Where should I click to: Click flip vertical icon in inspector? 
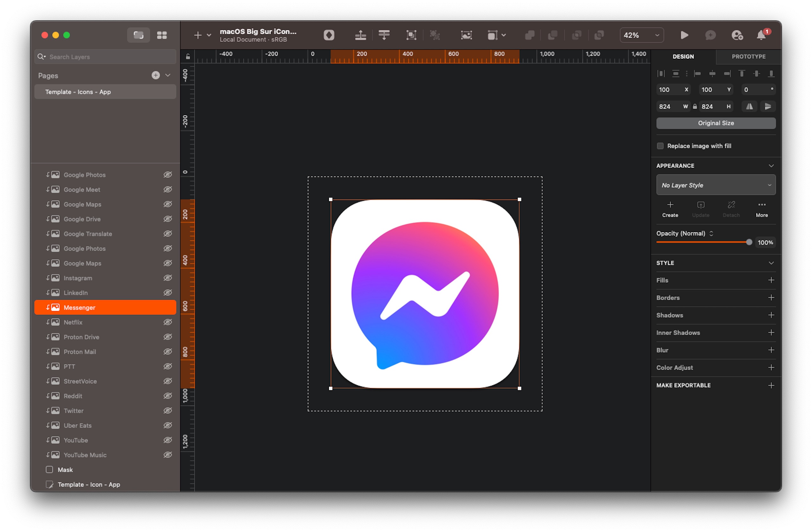768,107
